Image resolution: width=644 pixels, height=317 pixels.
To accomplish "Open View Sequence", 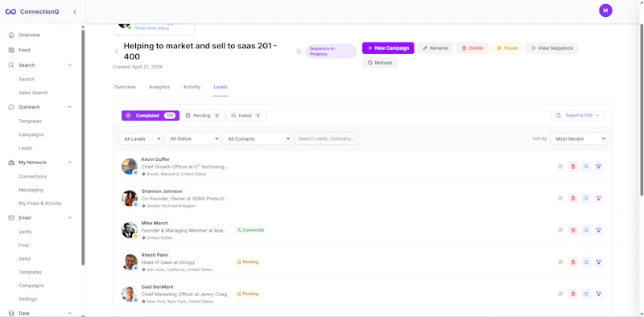I will (551, 48).
